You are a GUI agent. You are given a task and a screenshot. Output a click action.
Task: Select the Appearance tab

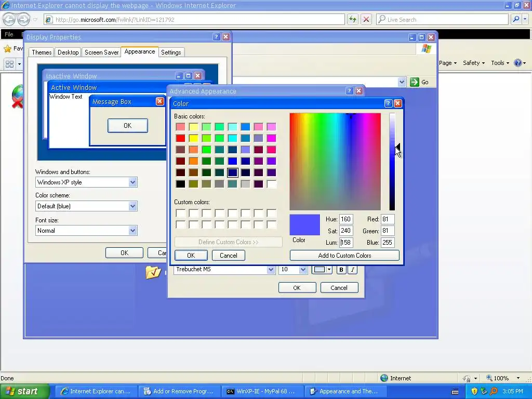tap(139, 51)
